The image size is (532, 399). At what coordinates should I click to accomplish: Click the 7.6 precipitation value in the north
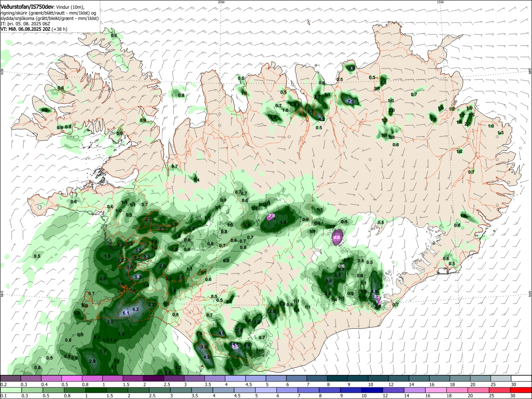tap(350, 102)
